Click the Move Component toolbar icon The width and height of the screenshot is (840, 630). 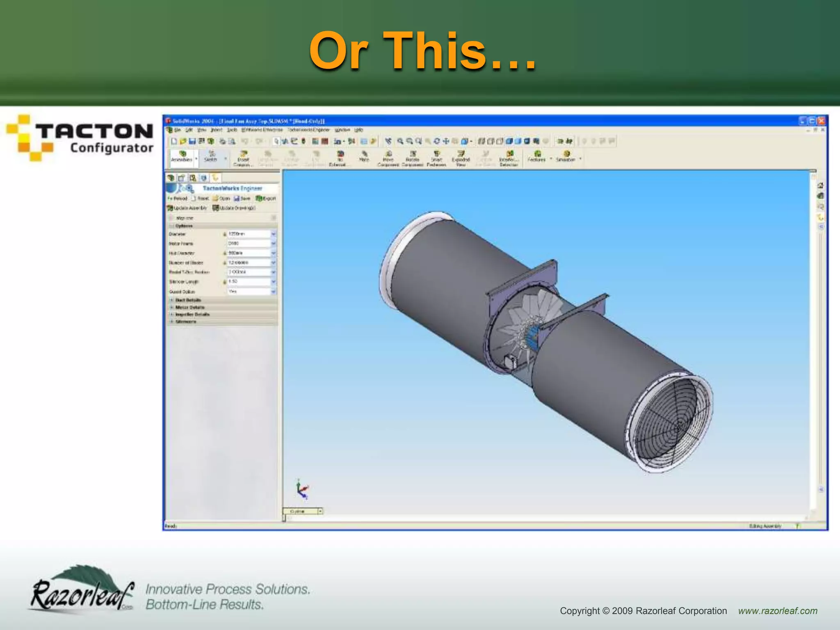point(388,155)
